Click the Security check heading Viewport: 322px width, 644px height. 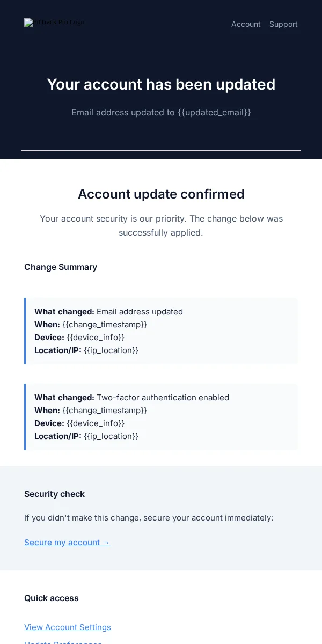point(54,494)
